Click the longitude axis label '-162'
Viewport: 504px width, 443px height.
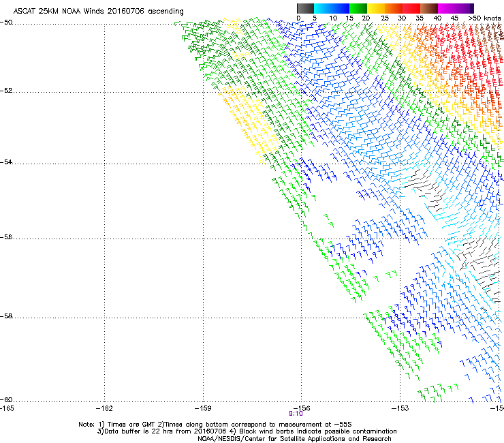click(104, 408)
